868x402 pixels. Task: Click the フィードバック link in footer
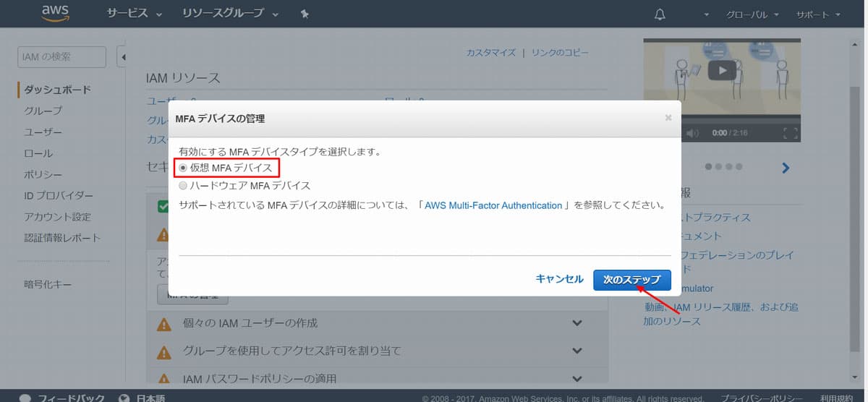(71, 398)
